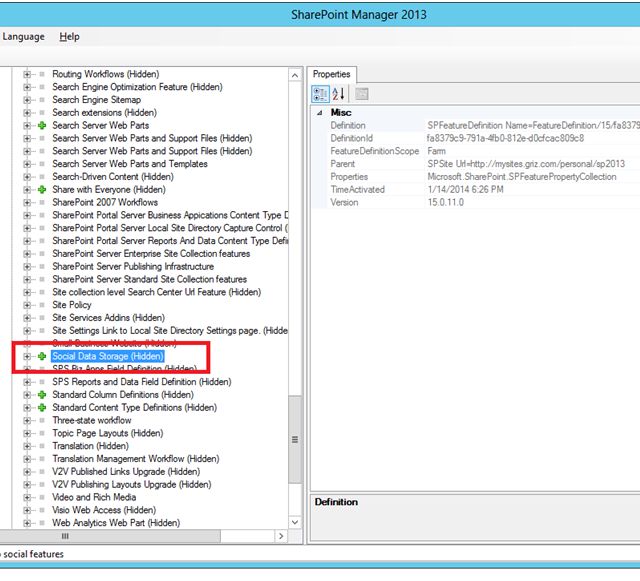Click the Property Pages toolbar icon

click(362, 94)
